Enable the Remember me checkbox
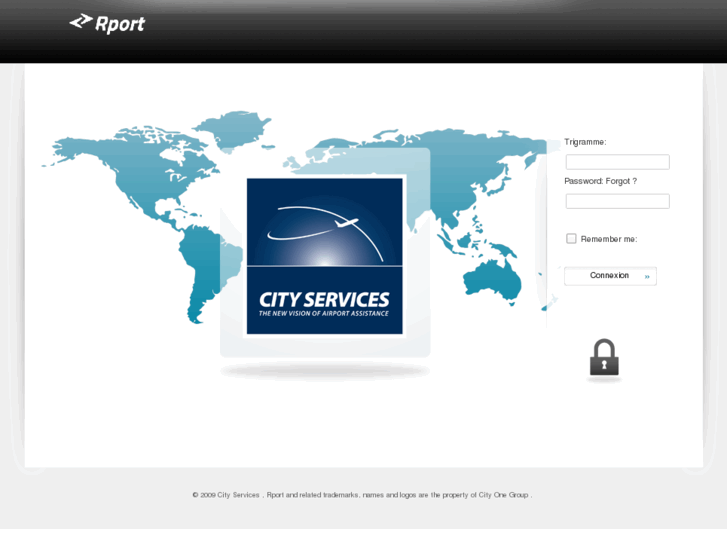Screen dimensions: 727x545 [571, 238]
